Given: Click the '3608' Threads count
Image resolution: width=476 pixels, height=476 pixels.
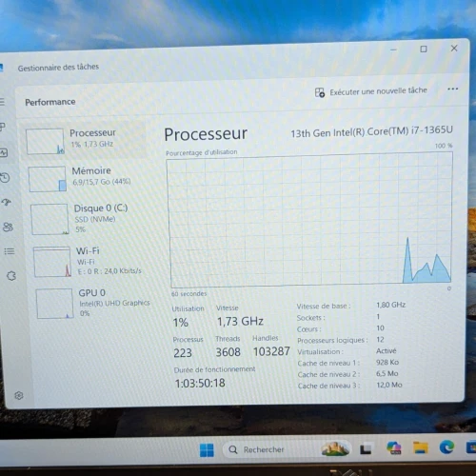Looking at the screenshot, I should pyautogui.click(x=228, y=352).
